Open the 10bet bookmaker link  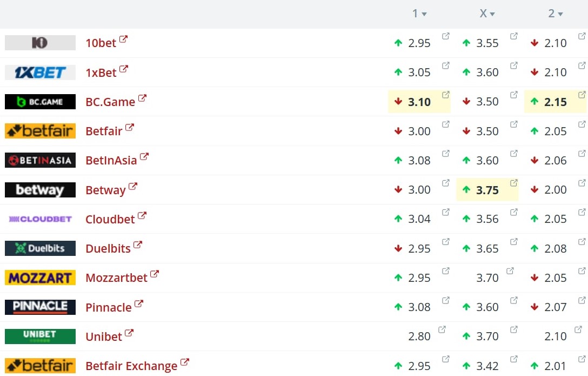click(x=106, y=42)
